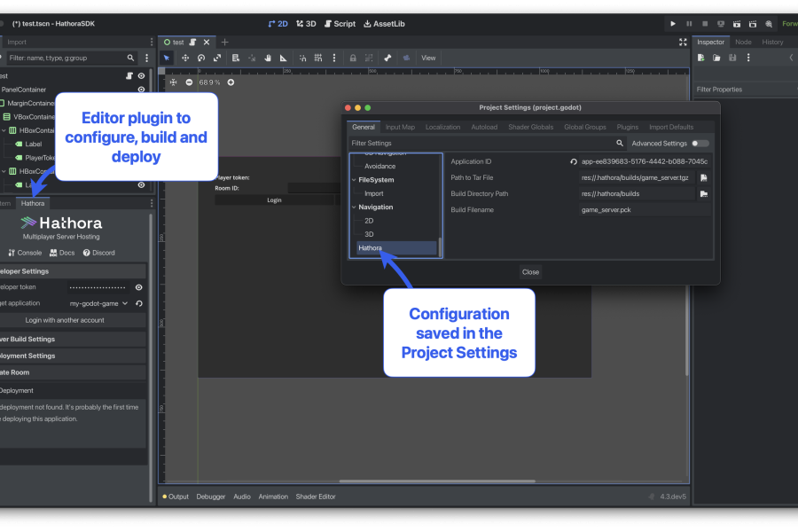Viewport: 798px width, 532px height.
Task: Activate the Scale Mode tool
Action: tap(217, 58)
